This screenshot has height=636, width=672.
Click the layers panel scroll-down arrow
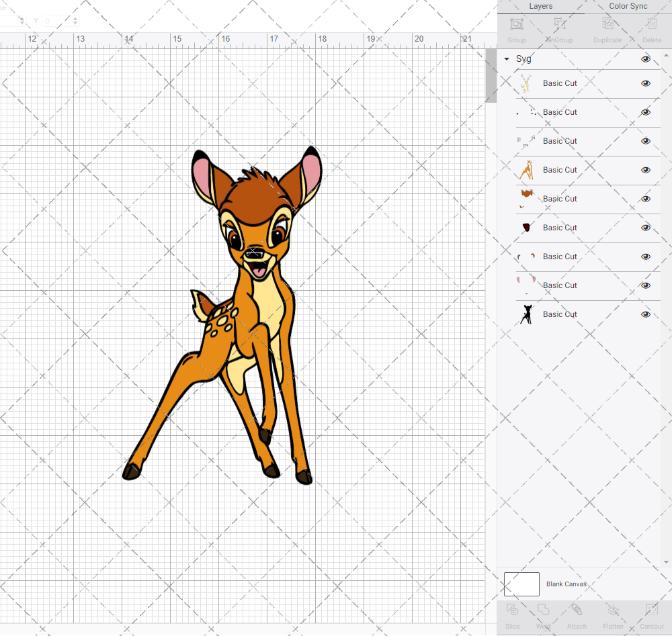click(x=666, y=562)
